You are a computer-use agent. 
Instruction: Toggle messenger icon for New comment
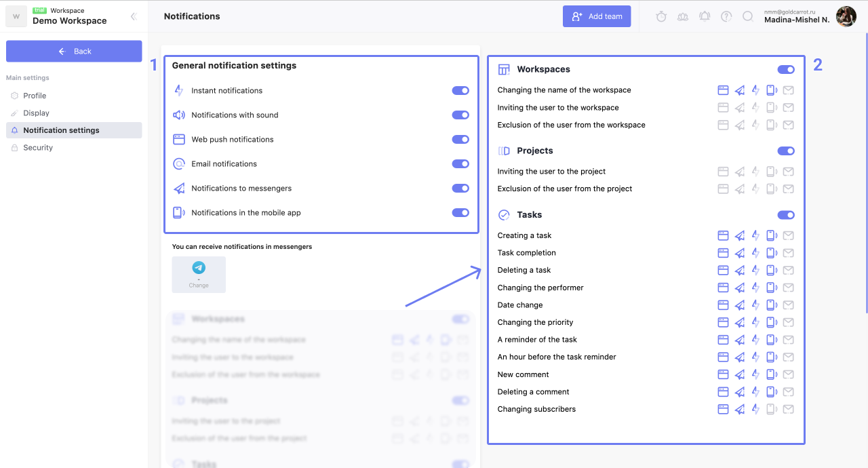pos(739,374)
